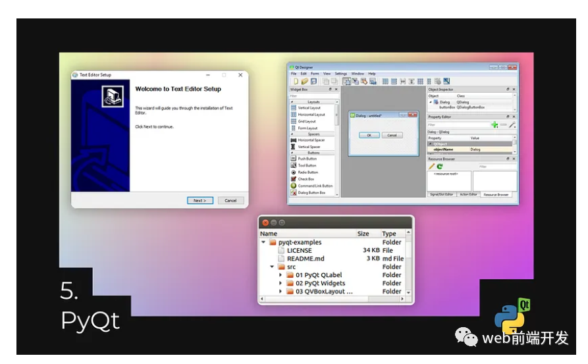This screenshot has width=588, height=364.
Task: Open View menu in Qt Designer
Action: pos(327,74)
